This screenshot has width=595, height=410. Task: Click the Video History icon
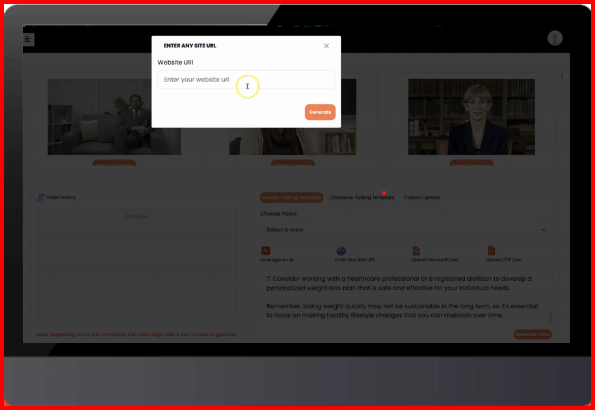[x=41, y=197]
